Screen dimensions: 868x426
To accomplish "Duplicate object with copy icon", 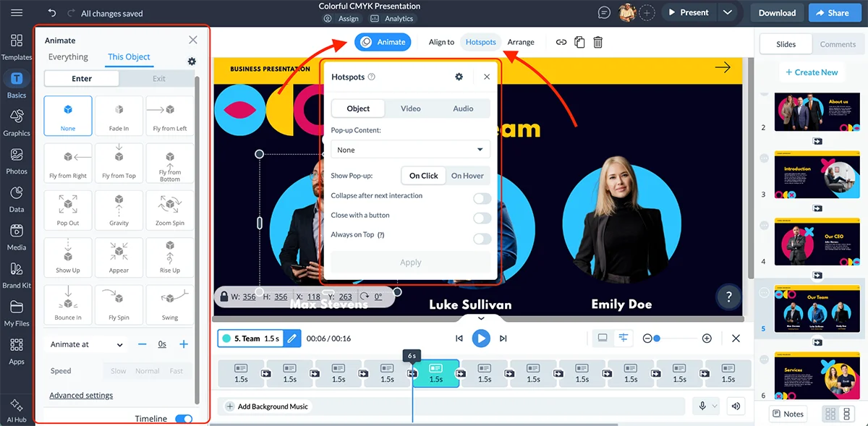I will (579, 42).
